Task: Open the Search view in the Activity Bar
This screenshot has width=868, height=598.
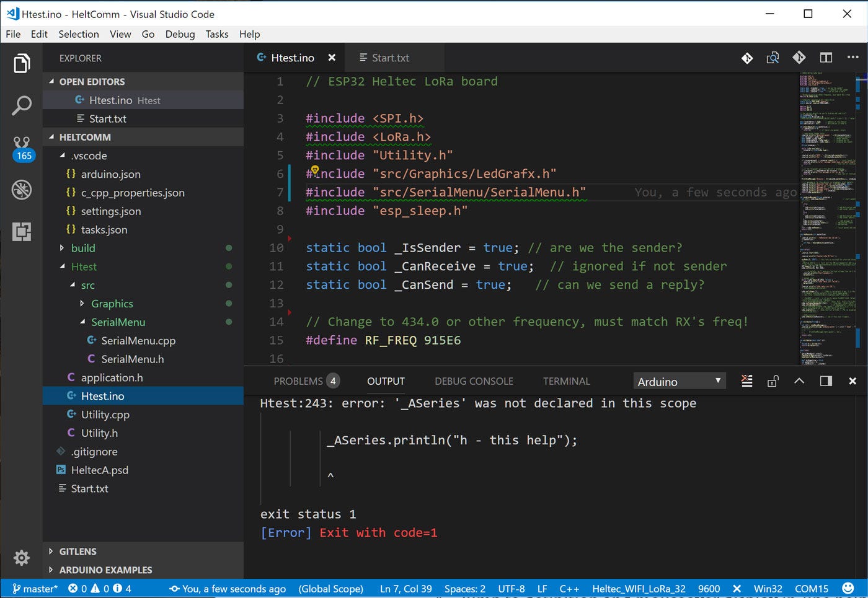Action: pyautogui.click(x=22, y=105)
